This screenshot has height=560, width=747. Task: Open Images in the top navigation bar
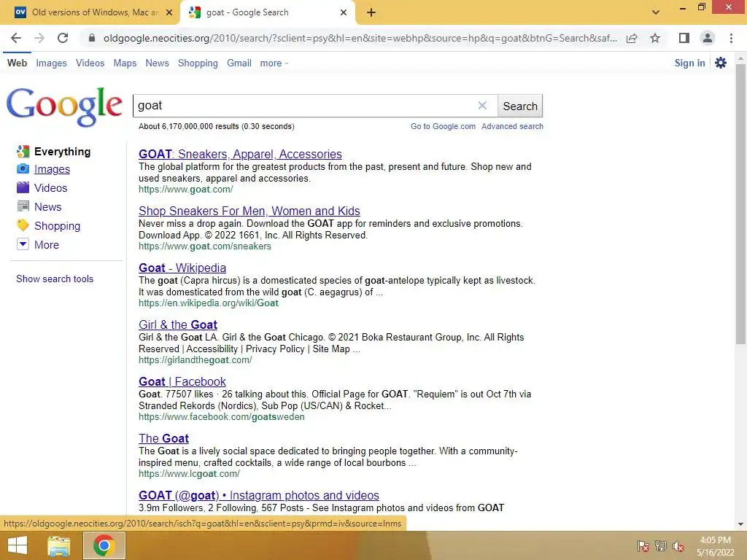click(52, 63)
